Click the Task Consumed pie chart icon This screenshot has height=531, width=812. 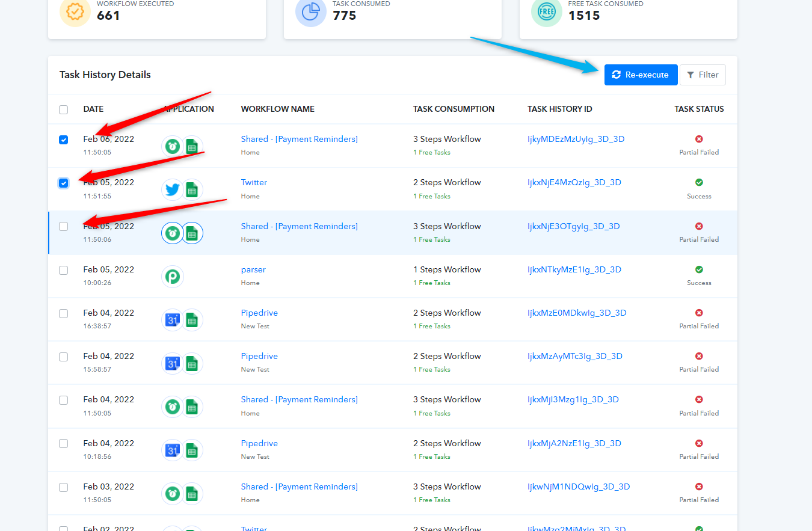(x=311, y=12)
